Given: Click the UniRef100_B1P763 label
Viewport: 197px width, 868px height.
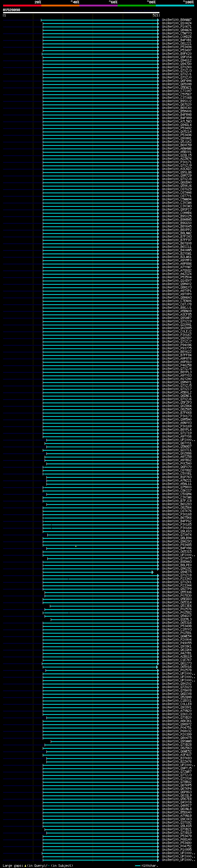Looking at the screenshot, I should coord(176,477).
